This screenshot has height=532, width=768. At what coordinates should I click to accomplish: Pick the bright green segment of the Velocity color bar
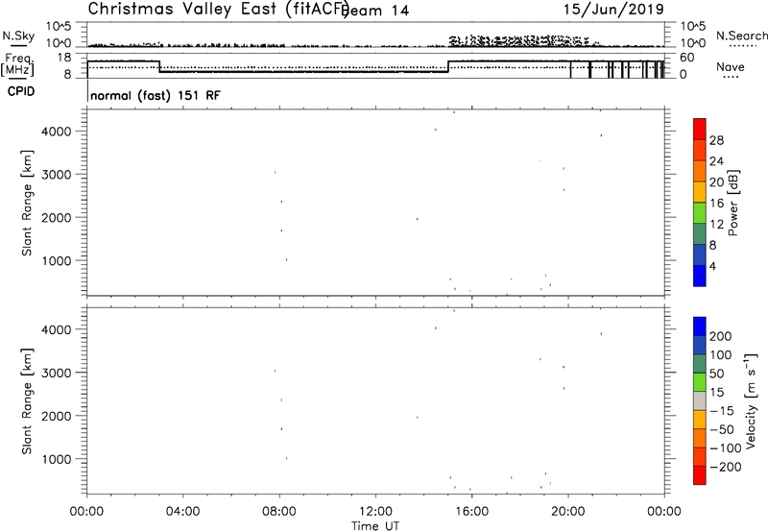point(700,382)
